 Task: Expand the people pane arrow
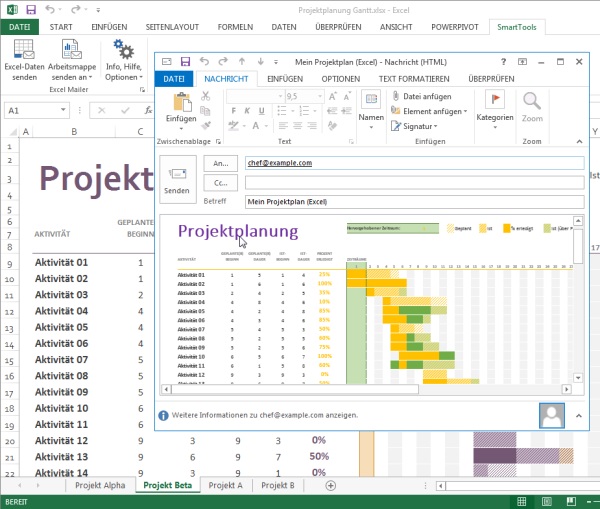(x=579, y=416)
